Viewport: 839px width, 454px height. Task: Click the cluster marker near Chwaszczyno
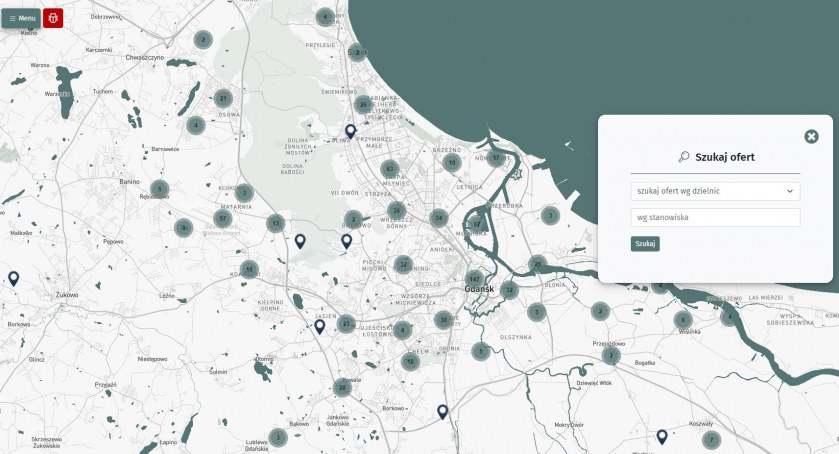point(203,40)
